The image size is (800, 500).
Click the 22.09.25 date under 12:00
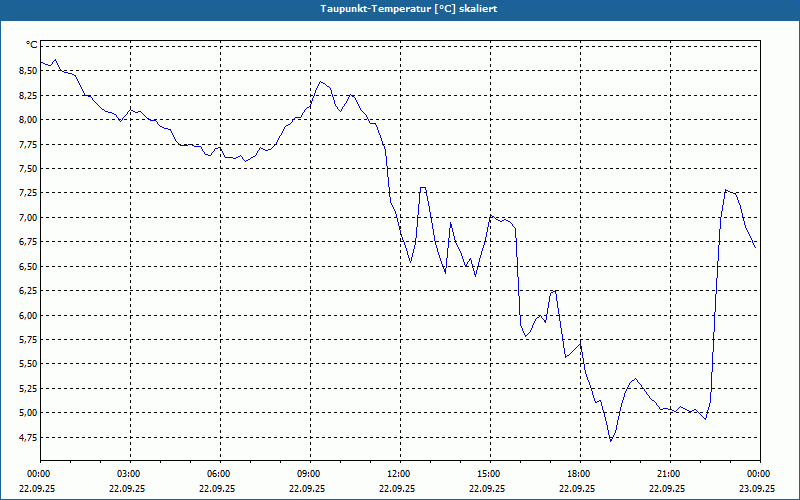click(397, 488)
